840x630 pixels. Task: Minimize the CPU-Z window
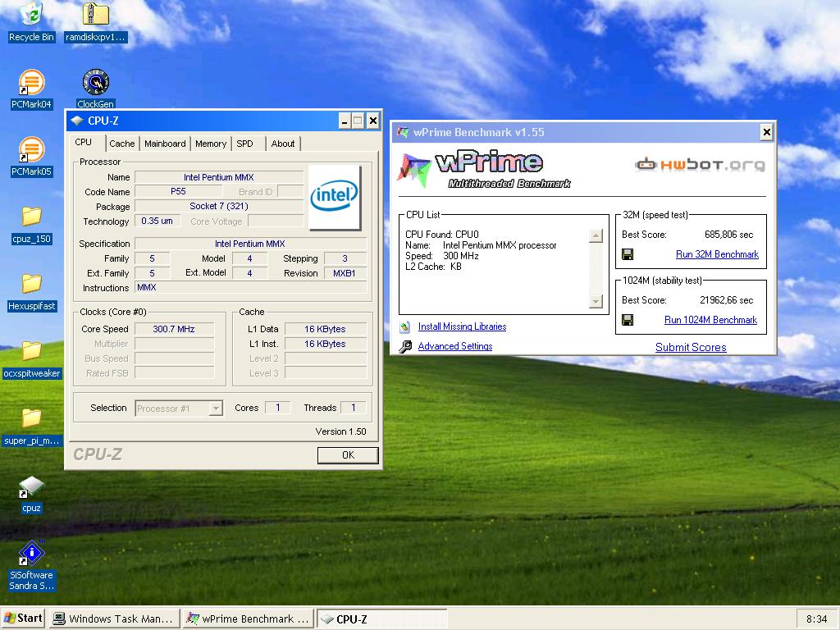tap(345, 121)
